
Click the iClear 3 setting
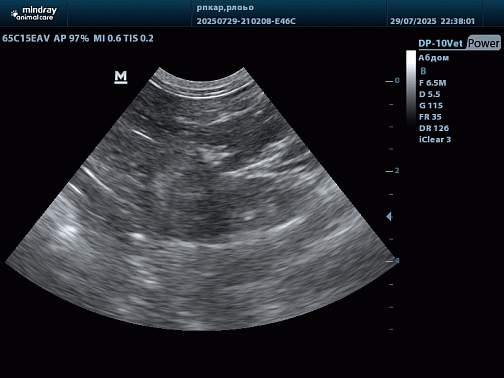pos(435,140)
